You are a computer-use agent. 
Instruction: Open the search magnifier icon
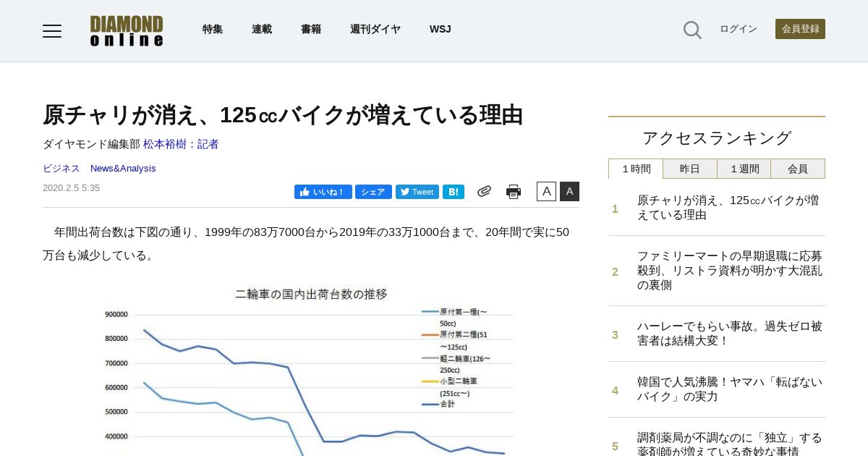(692, 30)
